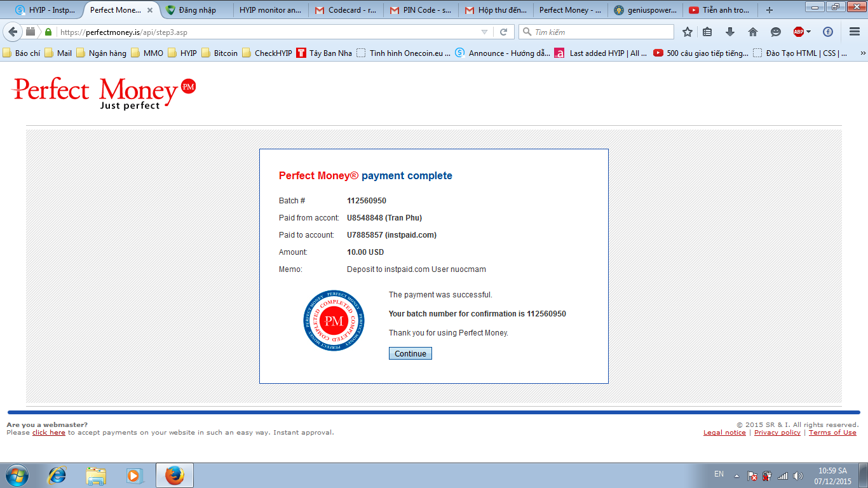Reload the current page

pos(504,32)
